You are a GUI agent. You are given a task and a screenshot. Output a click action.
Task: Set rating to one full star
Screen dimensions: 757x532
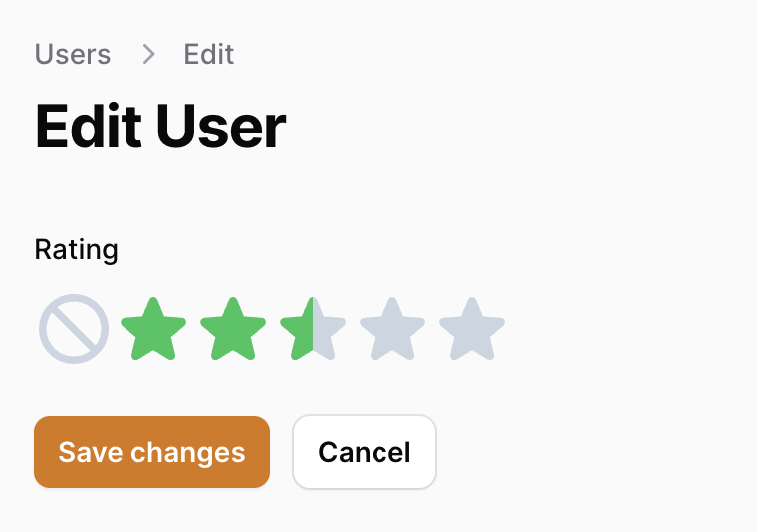(169, 329)
